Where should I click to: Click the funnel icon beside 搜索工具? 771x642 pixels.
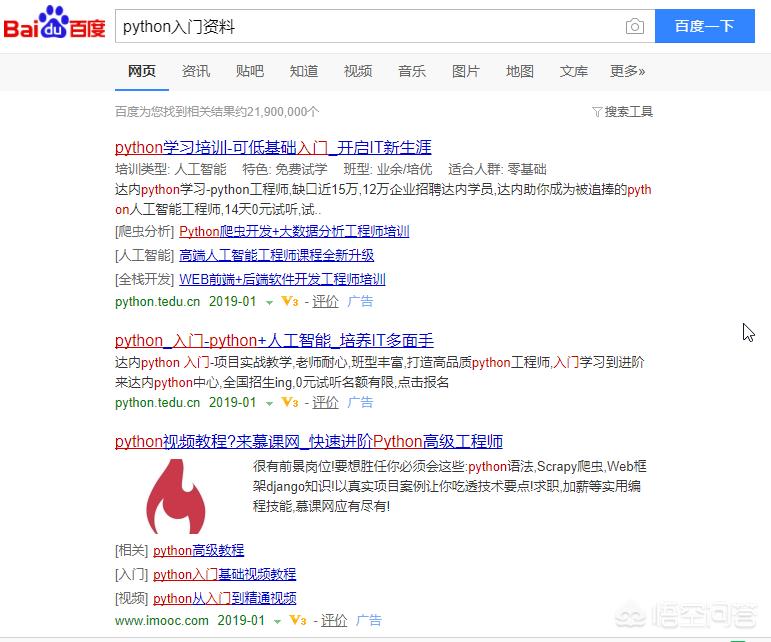tap(597, 112)
